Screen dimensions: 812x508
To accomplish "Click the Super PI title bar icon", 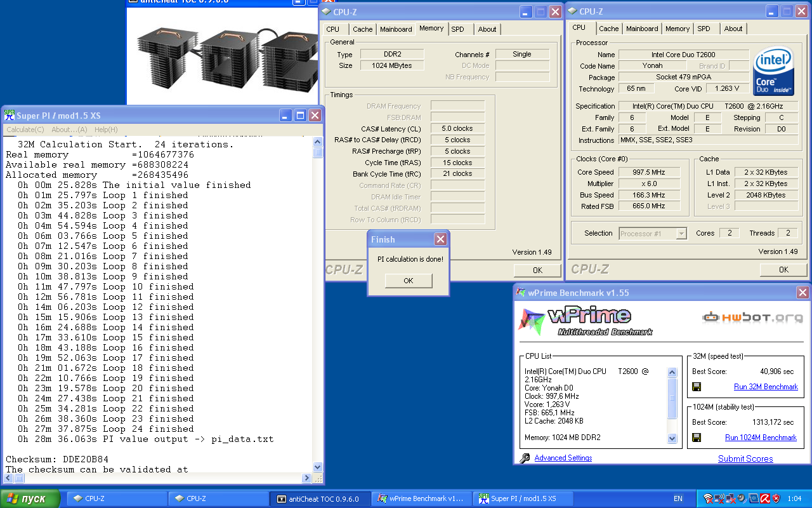I will [x=10, y=116].
